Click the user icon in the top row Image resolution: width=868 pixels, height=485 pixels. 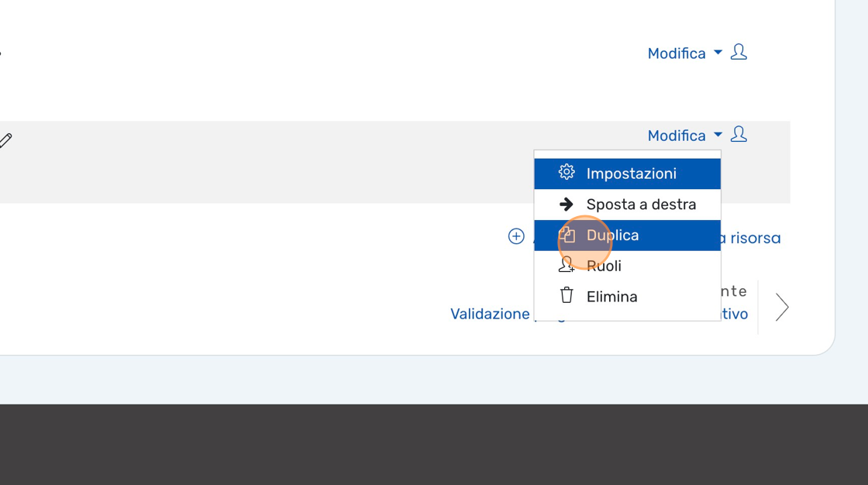[739, 52]
